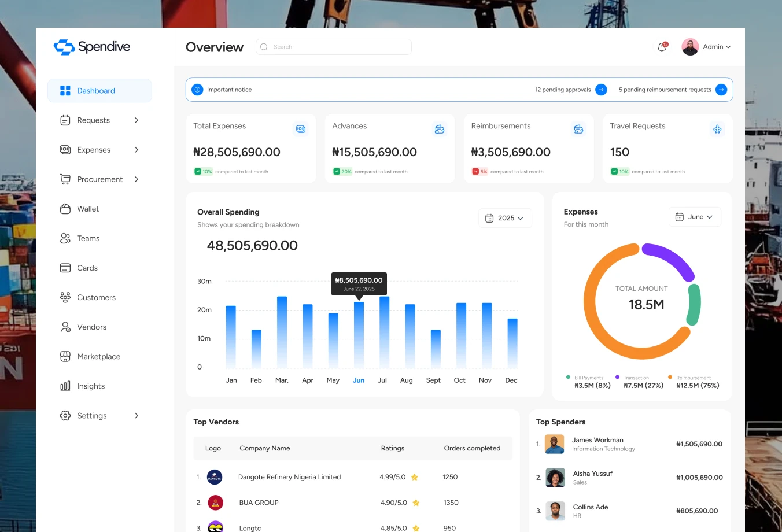The image size is (782, 532).
Task: Click the Reimbursements card icon
Action: tap(578, 129)
